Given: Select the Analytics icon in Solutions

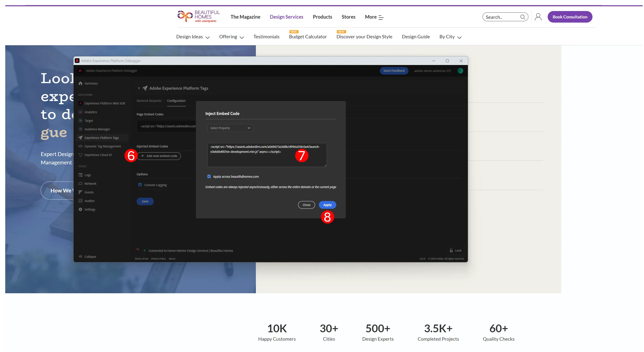Looking at the screenshot, I should pyautogui.click(x=80, y=112).
